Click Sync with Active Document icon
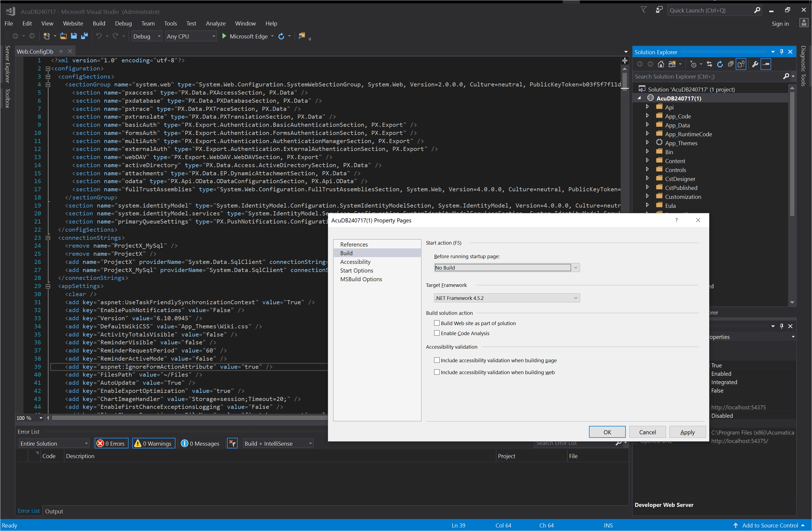The height and width of the screenshot is (531, 812). pos(709,64)
